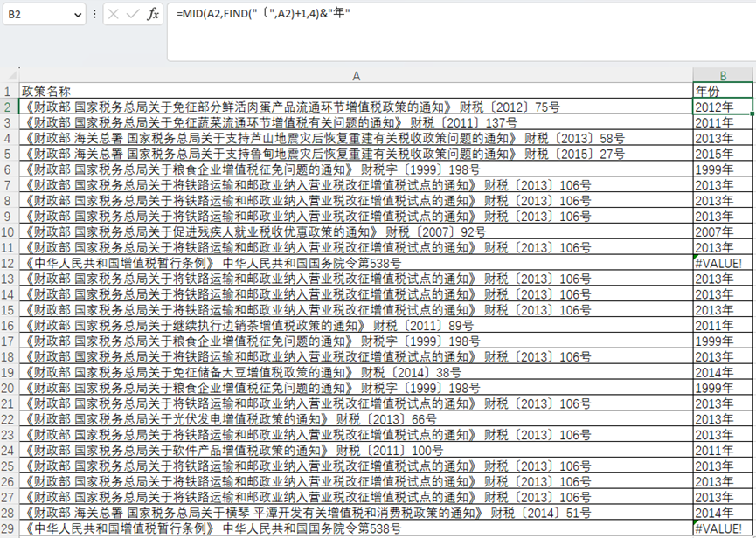Select cell B5 showing 2015年
The width and height of the screenshot is (756, 538).
coord(722,154)
